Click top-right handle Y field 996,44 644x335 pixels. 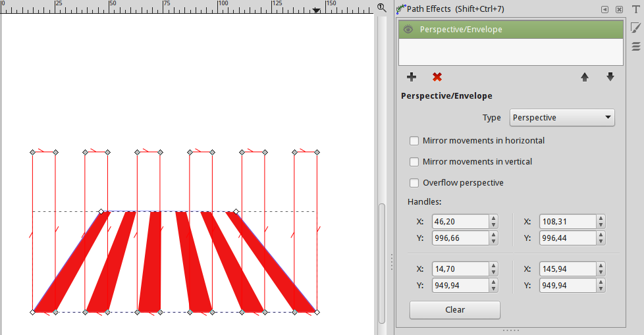pos(566,238)
